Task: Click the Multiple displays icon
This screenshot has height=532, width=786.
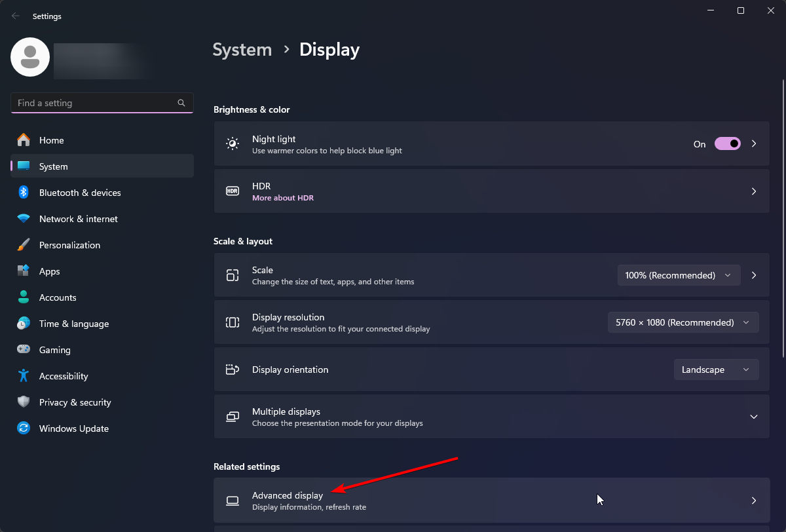Action: (x=233, y=417)
